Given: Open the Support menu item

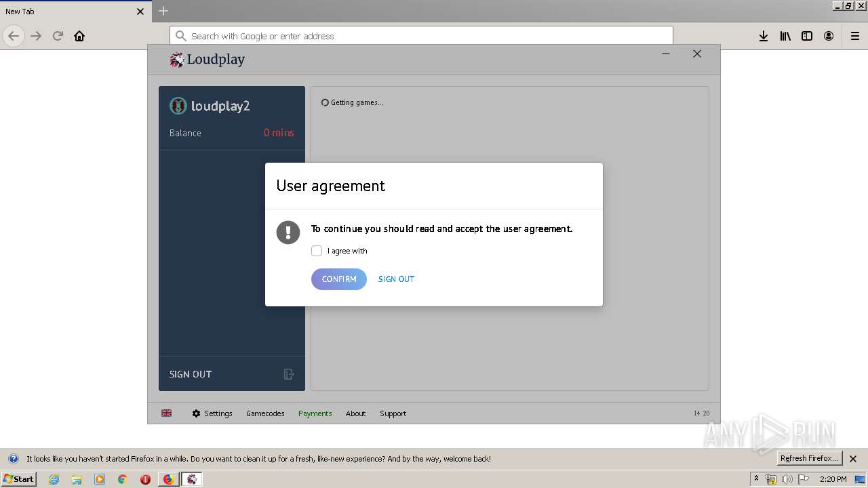Looking at the screenshot, I should [x=393, y=413].
